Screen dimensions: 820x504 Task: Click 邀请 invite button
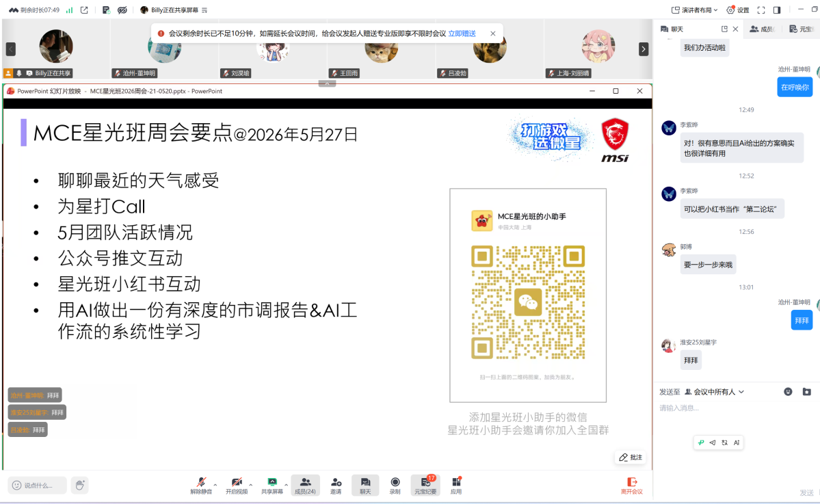(x=336, y=486)
